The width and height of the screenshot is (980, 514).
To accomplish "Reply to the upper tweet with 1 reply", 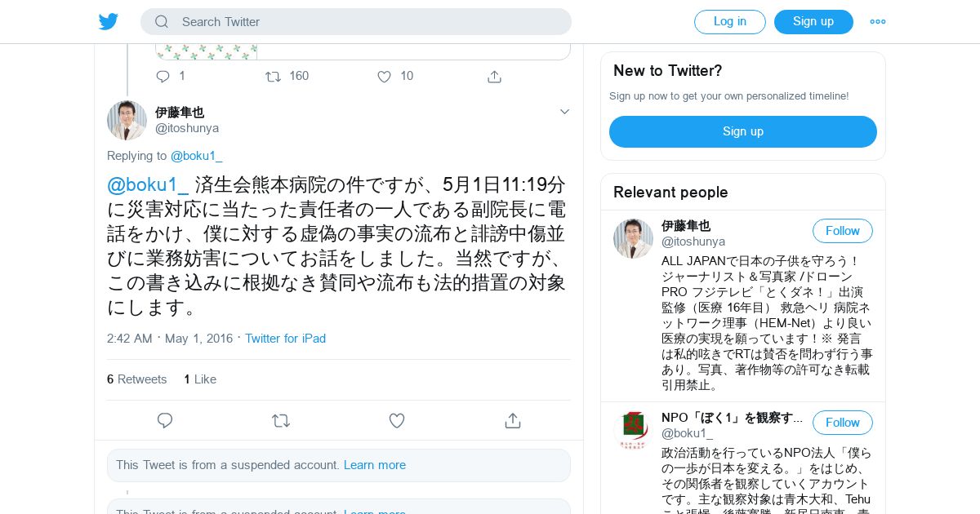I will (163, 76).
